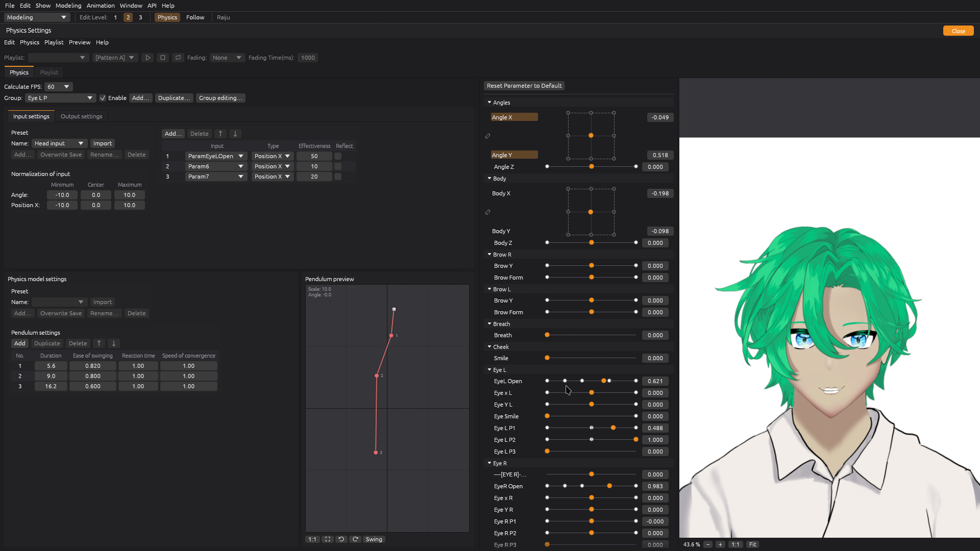Click the Group editing button

click(220, 98)
